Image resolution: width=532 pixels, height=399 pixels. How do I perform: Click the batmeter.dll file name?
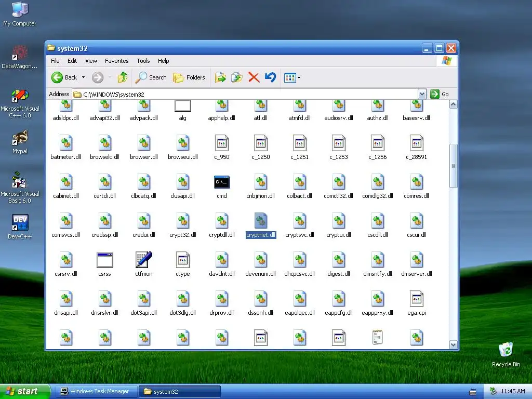[65, 157]
